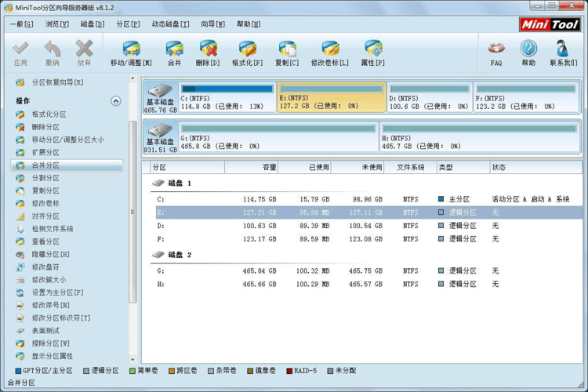This screenshot has width=588, height=392.
Task: Open the 一般[G] menu
Action: pos(21,24)
